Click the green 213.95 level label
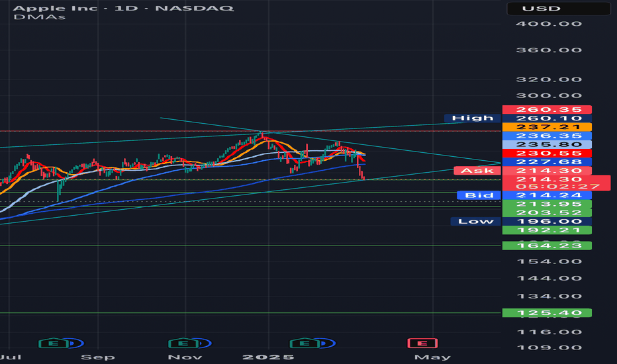The image size is (617, 364). click(x=547, y=204)
